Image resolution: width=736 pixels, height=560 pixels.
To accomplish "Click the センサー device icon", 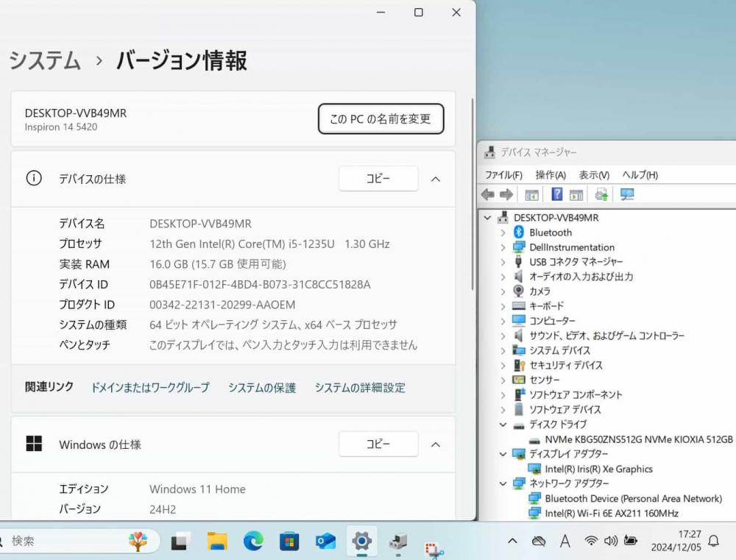I will point(519,379).
